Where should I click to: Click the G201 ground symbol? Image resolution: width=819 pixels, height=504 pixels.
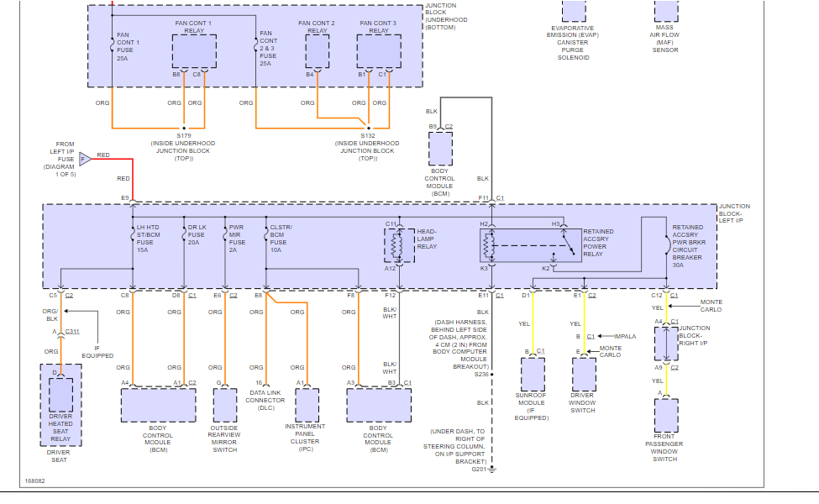point(491,469)
